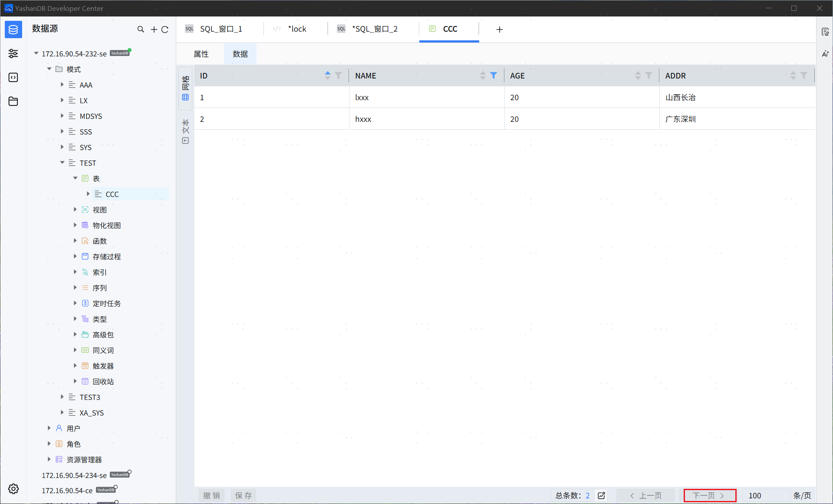Open the folder icon in left sidebar
The image size is (833, 504).
coord(13,101)
